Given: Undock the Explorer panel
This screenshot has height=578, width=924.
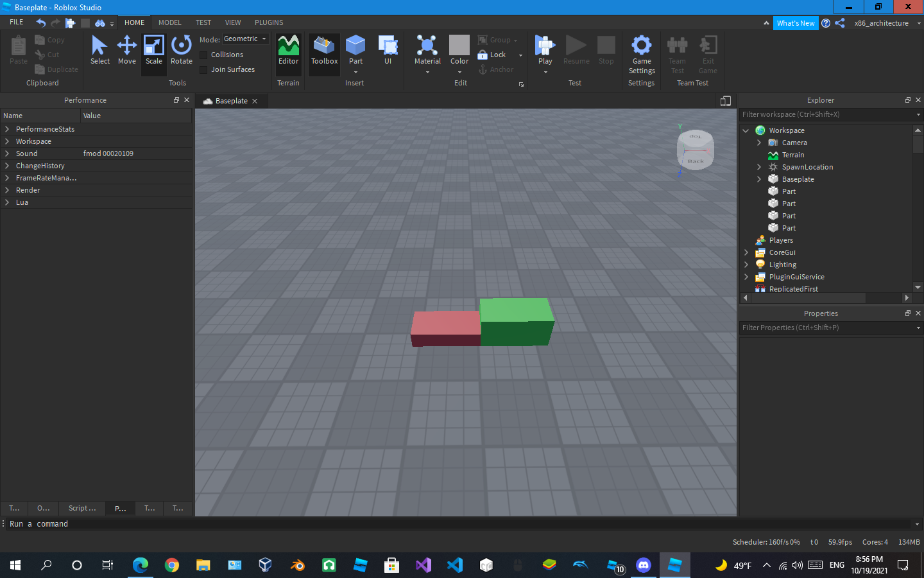Looking at the screenshot, I should pyautogui.click(x=907, y=100).
